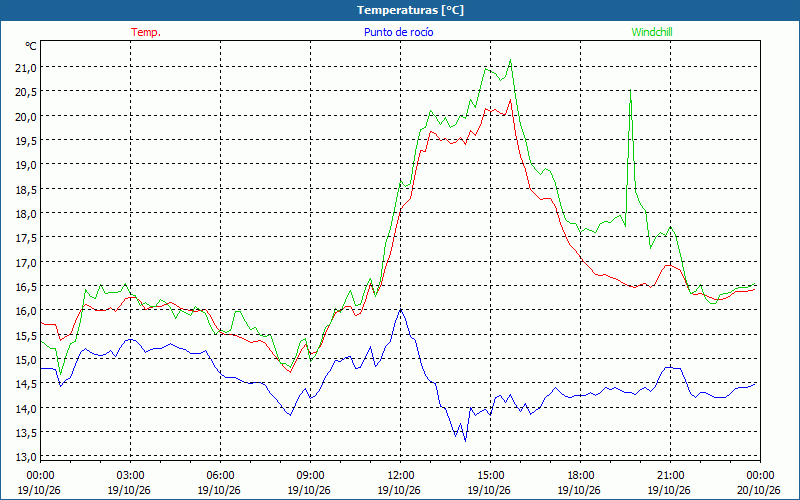Click the 15,5 y-axis value
The image size is (800, 500).
point(26,335)
